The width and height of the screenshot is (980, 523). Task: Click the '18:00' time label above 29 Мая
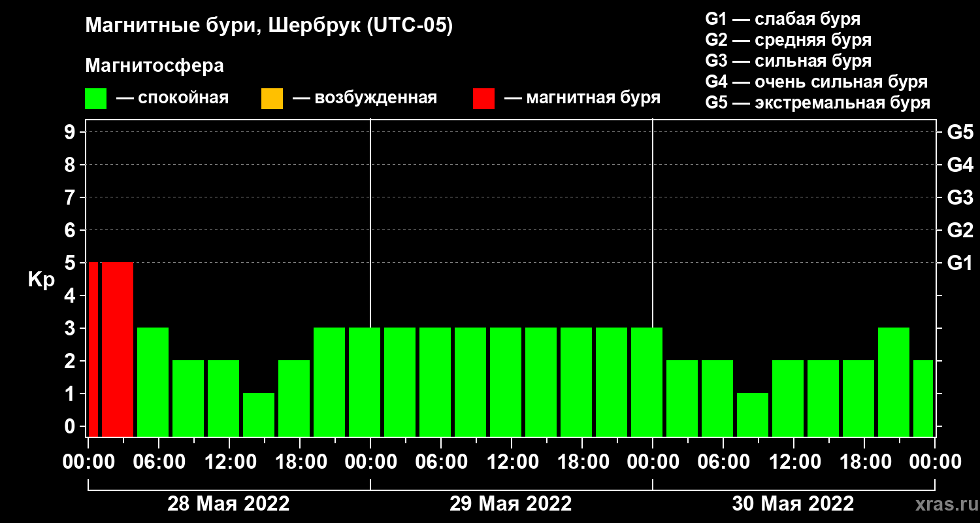582,462
